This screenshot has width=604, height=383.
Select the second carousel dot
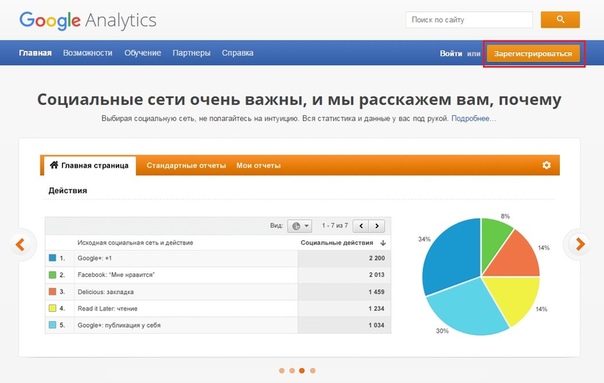point(292,371)
